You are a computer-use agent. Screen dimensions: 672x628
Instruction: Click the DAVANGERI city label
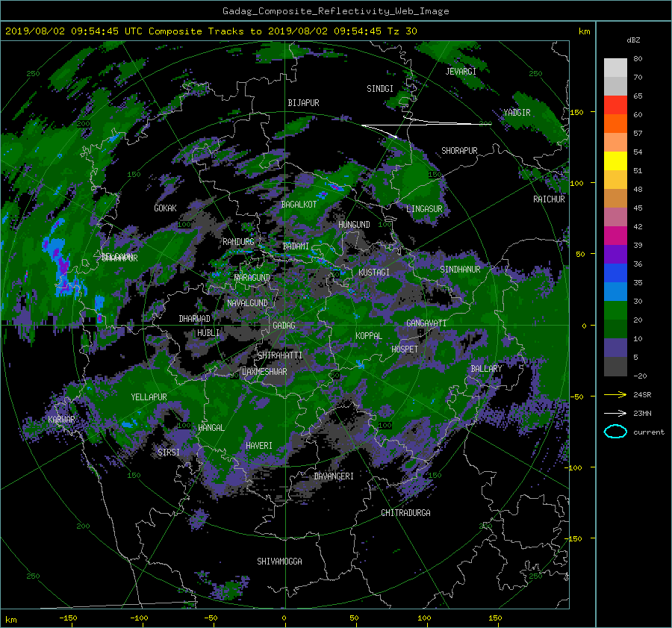click(x=334, y=476)
